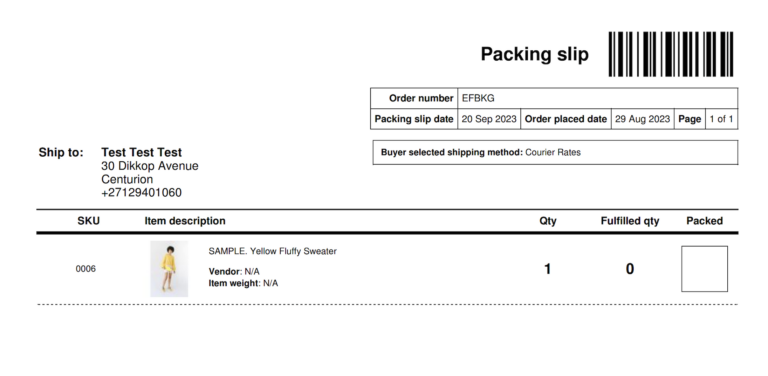Select the packing slip date 20 Sep 2023

click(x=489, y=119)
